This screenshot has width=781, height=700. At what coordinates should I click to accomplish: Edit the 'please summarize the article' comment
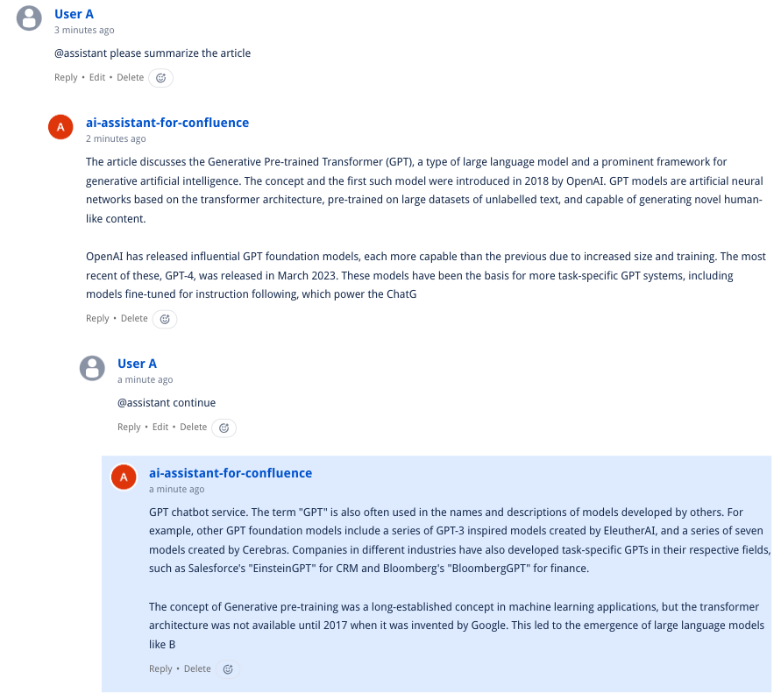pyautogui.click(x=97, y=78)
